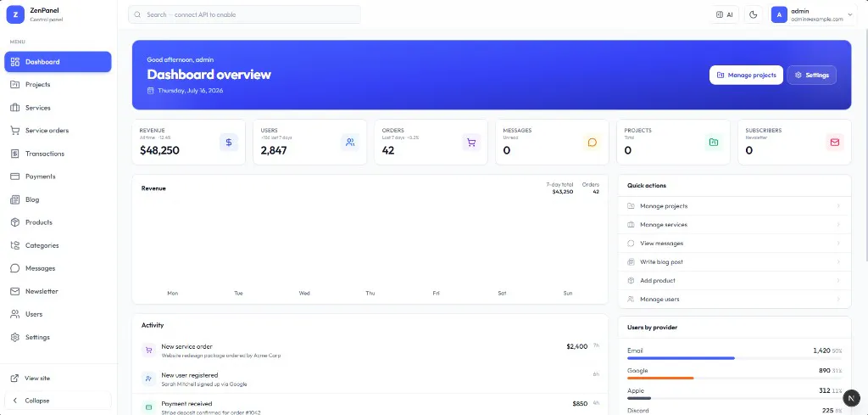Screen dimensions: 868x415
Task: Click the Blog sidebar icon
Action: click(15, 199)
